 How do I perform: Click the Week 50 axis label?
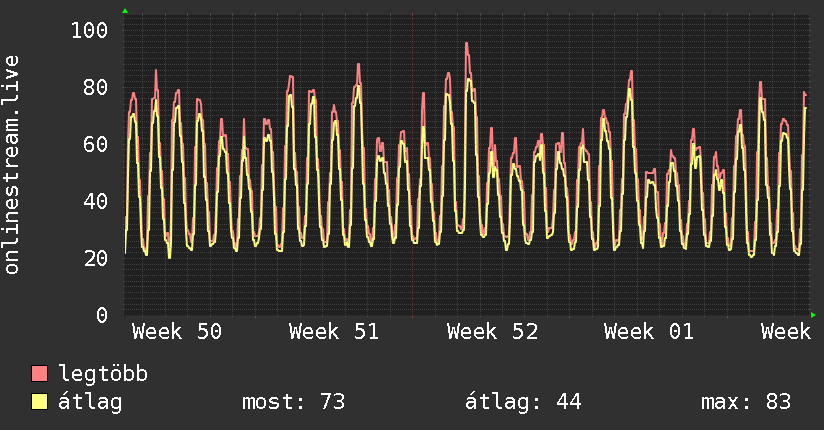(x=177, y=332)
